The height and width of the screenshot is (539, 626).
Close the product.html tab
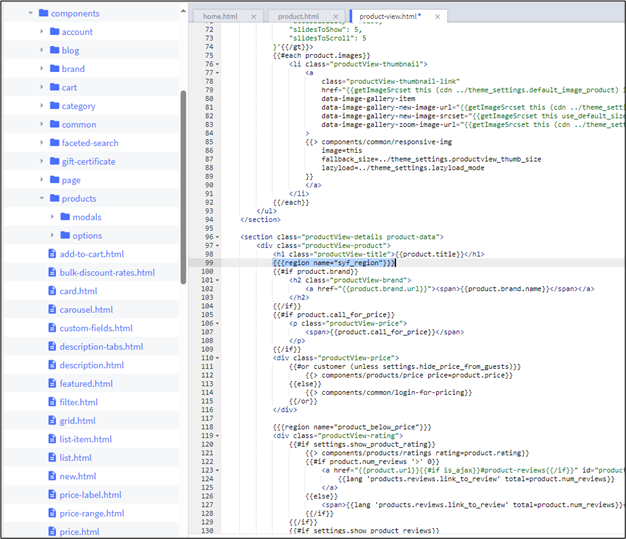click(335, 16)
